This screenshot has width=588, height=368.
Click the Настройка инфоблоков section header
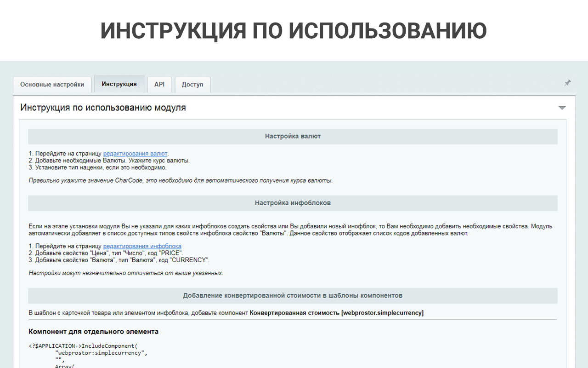pos(293,203)
